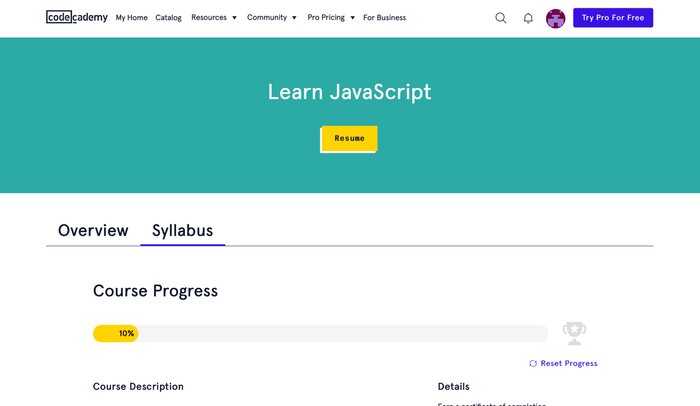Click the Course Description heading
The image size is (700, 406).
[x=138, y=386]
